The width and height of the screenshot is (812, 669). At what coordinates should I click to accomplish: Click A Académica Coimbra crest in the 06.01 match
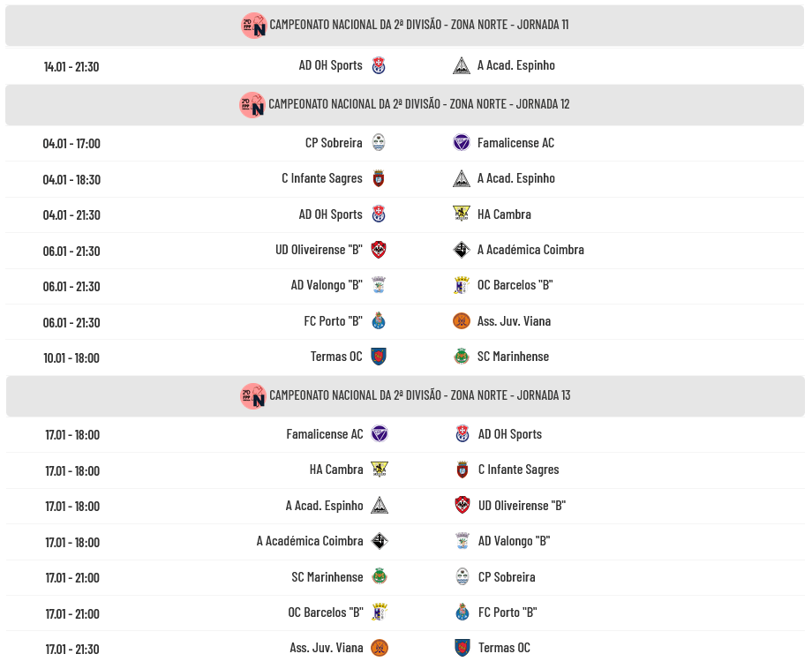point(462,250)
